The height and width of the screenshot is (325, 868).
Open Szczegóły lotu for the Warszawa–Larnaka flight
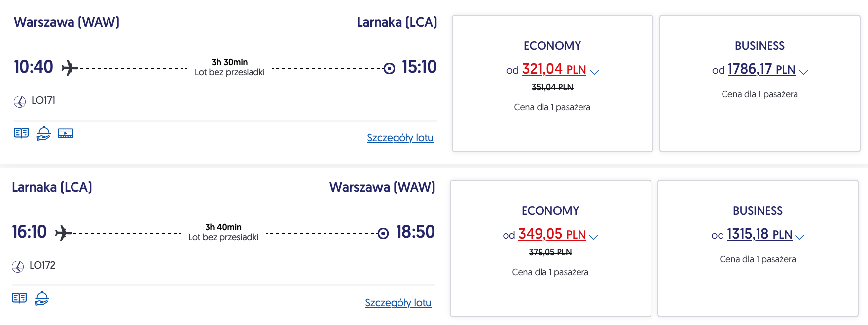tap(400, 138)
